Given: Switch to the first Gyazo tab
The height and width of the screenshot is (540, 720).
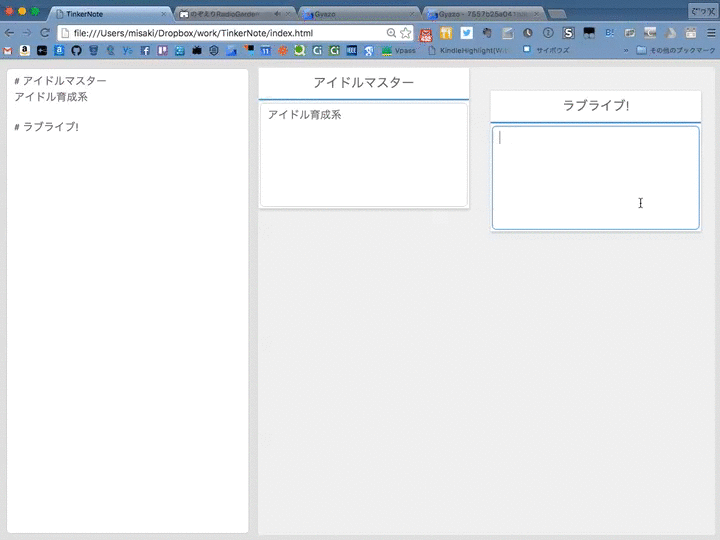Looking at the screenshot, I should pyautogui.click(x=359, y=14).
